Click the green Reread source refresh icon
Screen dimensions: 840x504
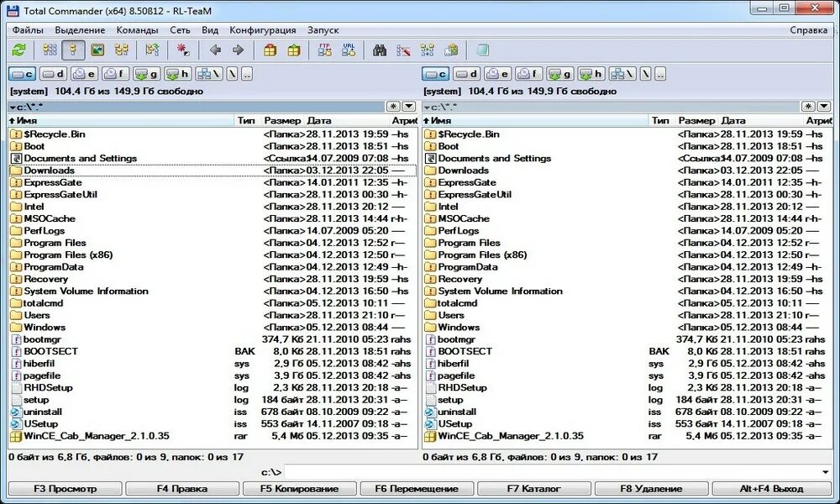point(18,50)
